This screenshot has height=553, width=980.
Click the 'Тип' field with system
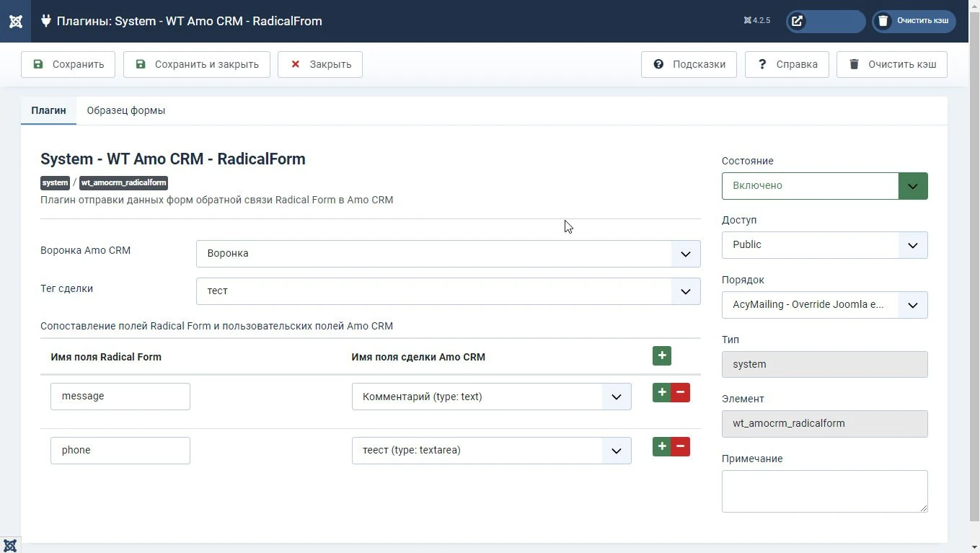[824, 365]
